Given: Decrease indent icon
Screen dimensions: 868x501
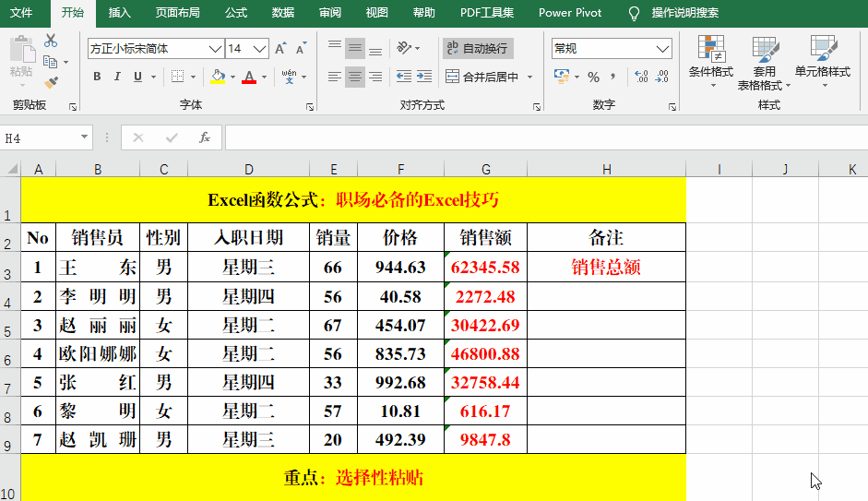Looking at the screenshot, I should pos(404,77).
